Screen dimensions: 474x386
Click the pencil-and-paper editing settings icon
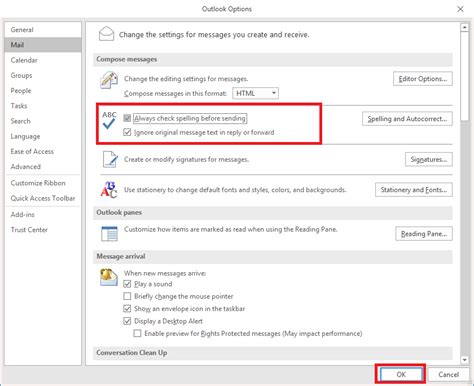point(109,80)
